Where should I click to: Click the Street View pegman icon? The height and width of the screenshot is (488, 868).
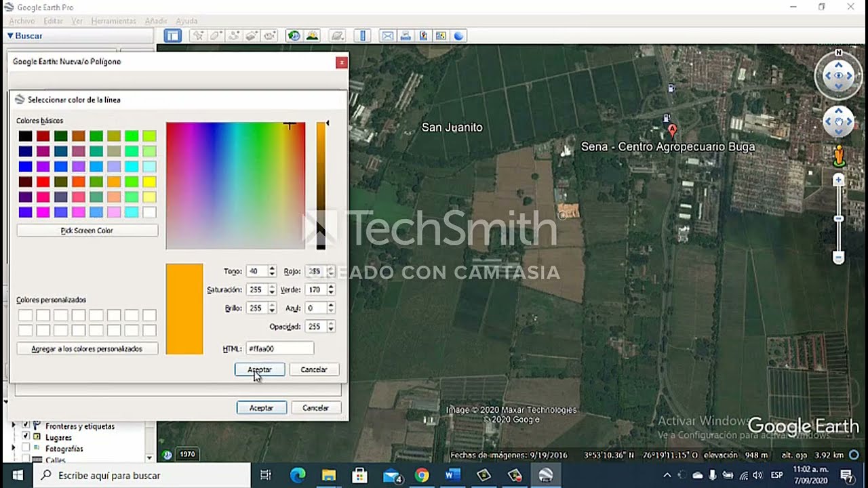[839, 156]
